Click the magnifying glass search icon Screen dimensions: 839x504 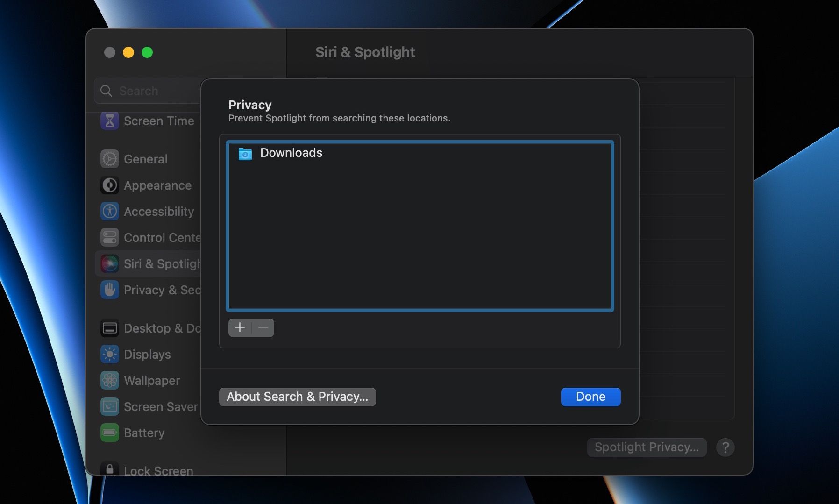(x=107, y=91)
